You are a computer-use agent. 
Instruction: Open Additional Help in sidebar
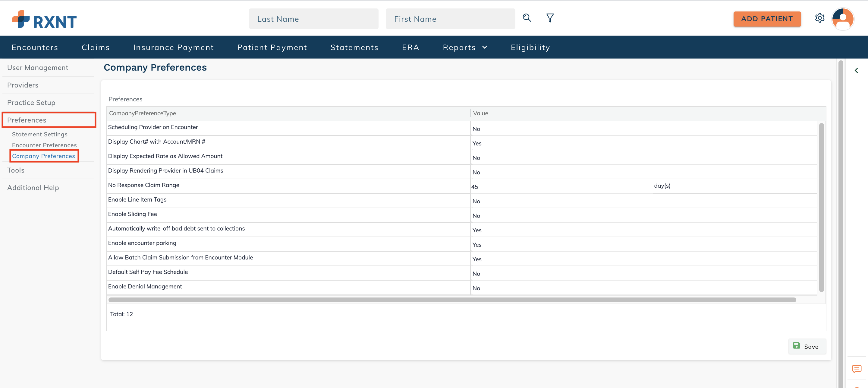click(33, 188)
